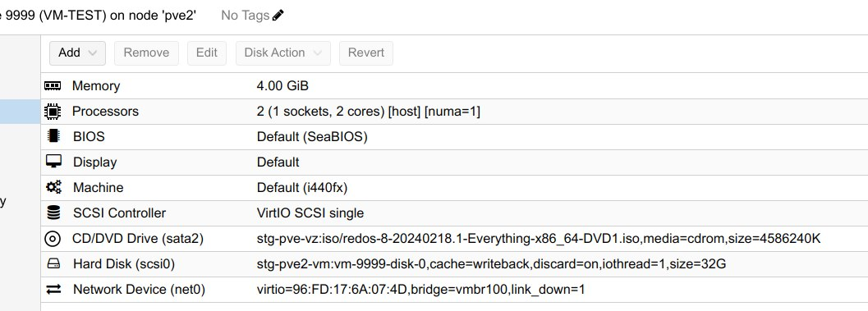Select the Network Device (net0) row
868x311 pixels.
coord(454,290)
